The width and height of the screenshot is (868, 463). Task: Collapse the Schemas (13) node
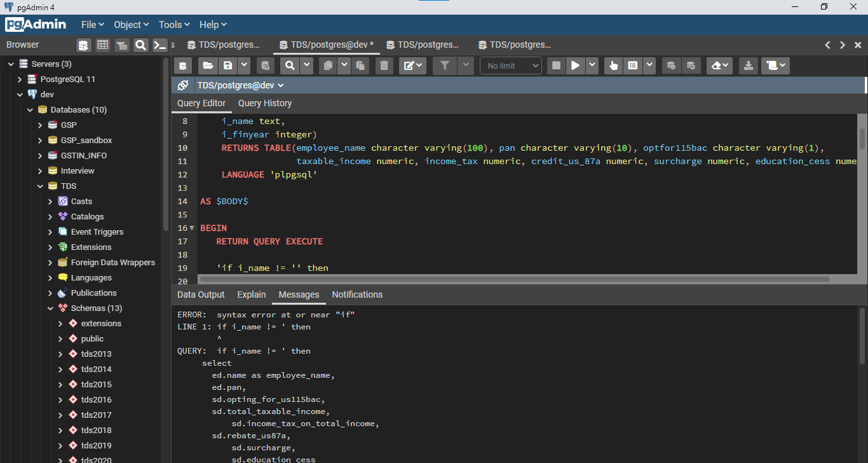coord(50,308)
